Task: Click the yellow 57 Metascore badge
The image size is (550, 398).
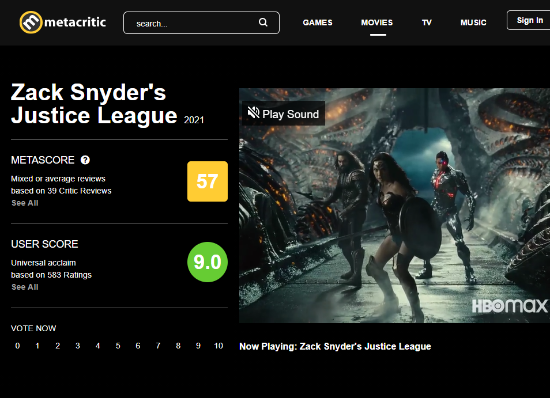Action: tap(207, 181)
